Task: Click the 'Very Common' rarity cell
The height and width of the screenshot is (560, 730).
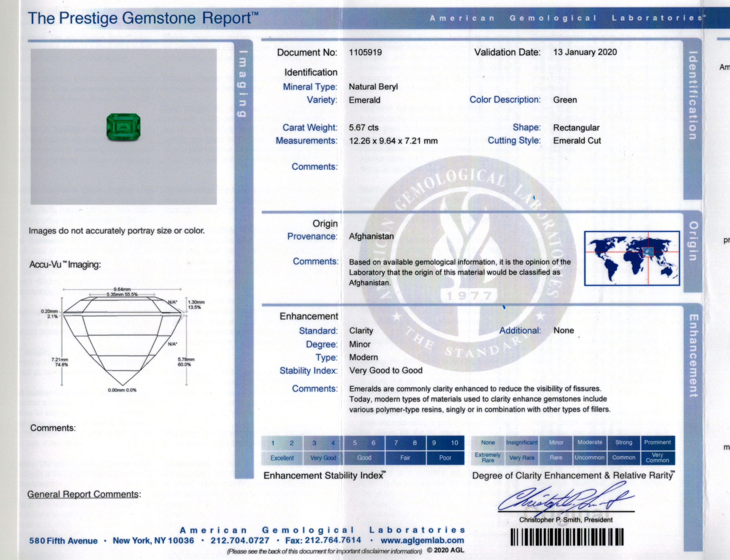Action: 657,458
